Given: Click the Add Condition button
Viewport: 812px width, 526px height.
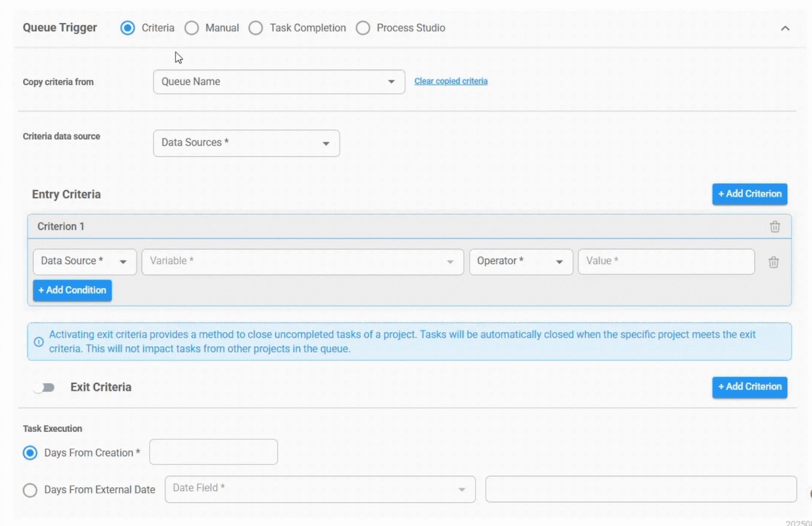Looking at the screenshot, I should 73,290.
